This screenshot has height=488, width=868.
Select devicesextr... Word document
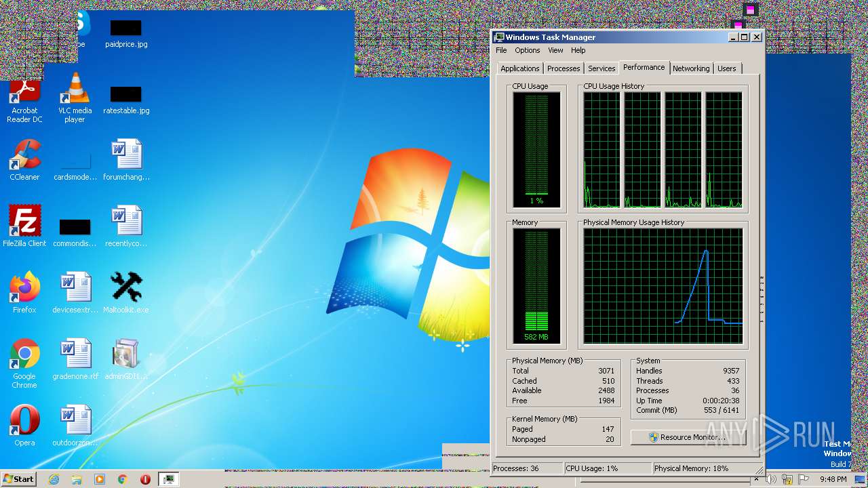pyautogui.click(x=75, y=293)
